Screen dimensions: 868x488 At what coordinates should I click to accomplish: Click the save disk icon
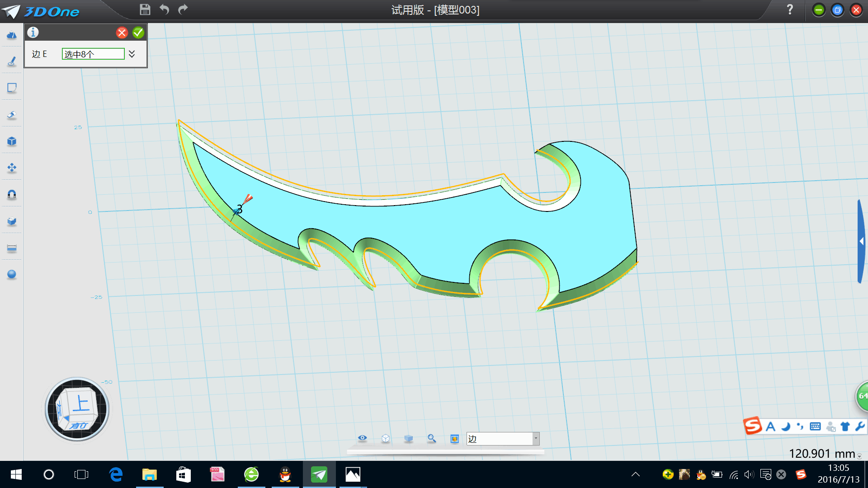[x=145, y=9]
